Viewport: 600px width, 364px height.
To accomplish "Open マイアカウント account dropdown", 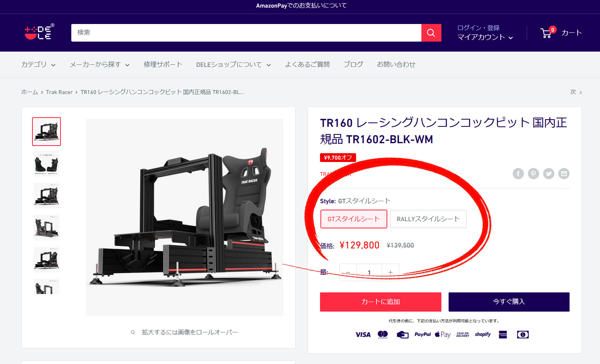I will [485, 37].
